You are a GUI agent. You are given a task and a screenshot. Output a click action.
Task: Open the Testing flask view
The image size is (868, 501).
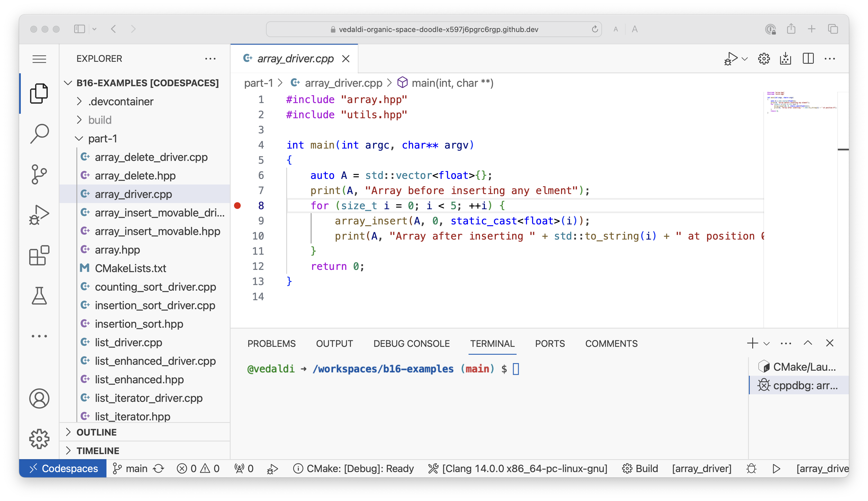tap(39, 296)
